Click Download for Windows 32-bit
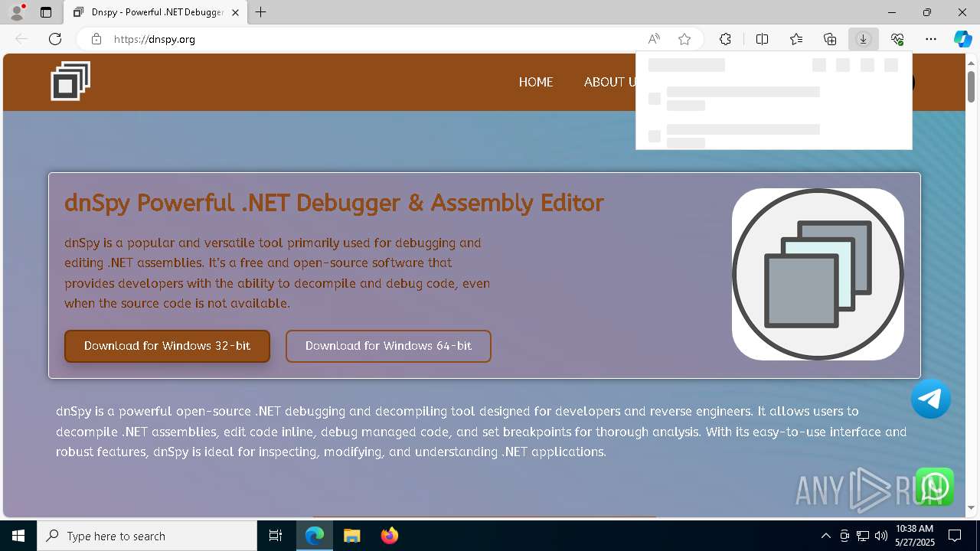Screen dimensions: 980x551 [167, 346]
